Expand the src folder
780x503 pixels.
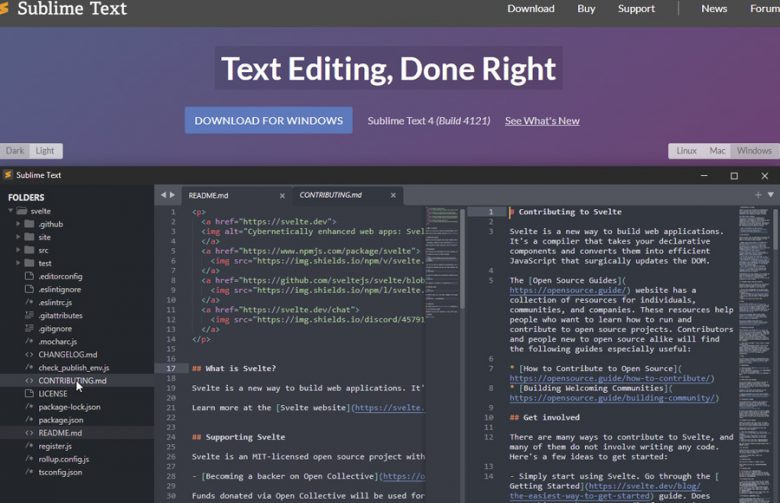[18, 250]
